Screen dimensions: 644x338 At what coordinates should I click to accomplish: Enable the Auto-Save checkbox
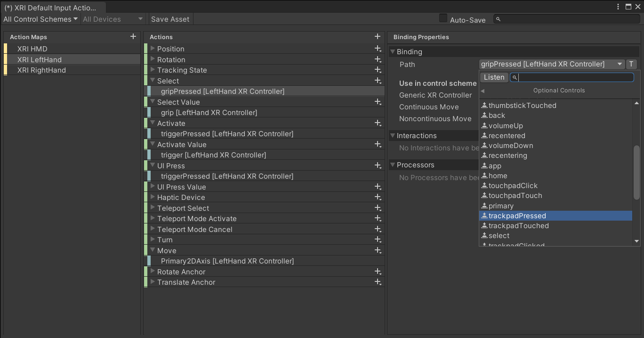[x=443, y=18]
